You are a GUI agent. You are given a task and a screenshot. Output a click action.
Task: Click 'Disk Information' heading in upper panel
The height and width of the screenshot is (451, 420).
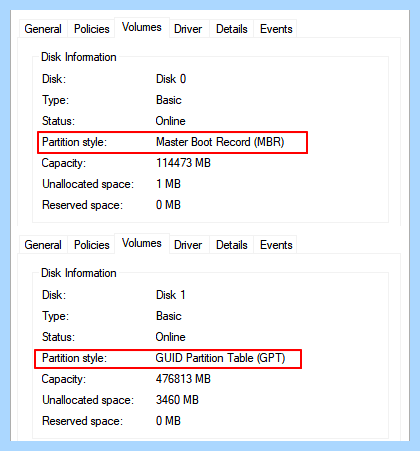(x=79, y=57)
